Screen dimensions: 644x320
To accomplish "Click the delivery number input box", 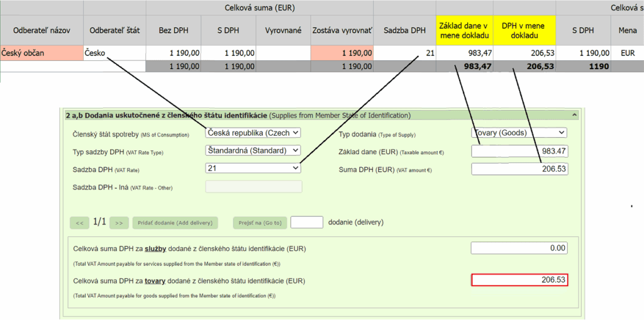I will [307, 223].
